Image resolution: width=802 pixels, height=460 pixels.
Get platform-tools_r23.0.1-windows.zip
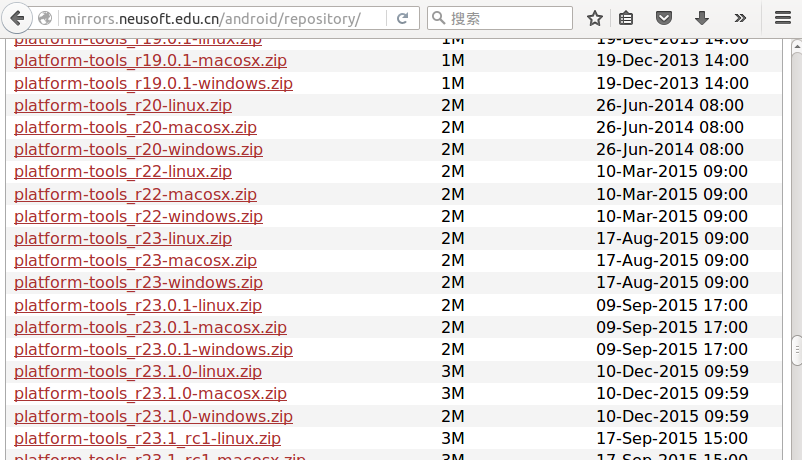coord(153,349)
